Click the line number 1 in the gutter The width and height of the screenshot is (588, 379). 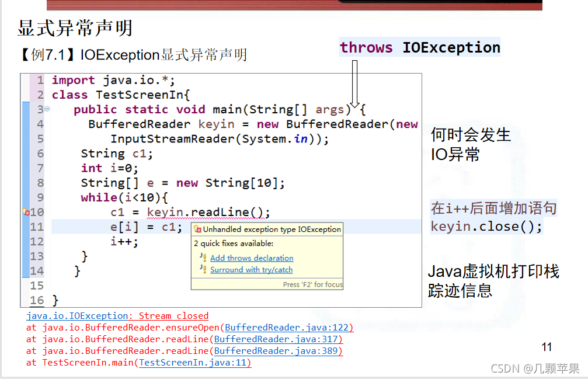tap(40, 80)
